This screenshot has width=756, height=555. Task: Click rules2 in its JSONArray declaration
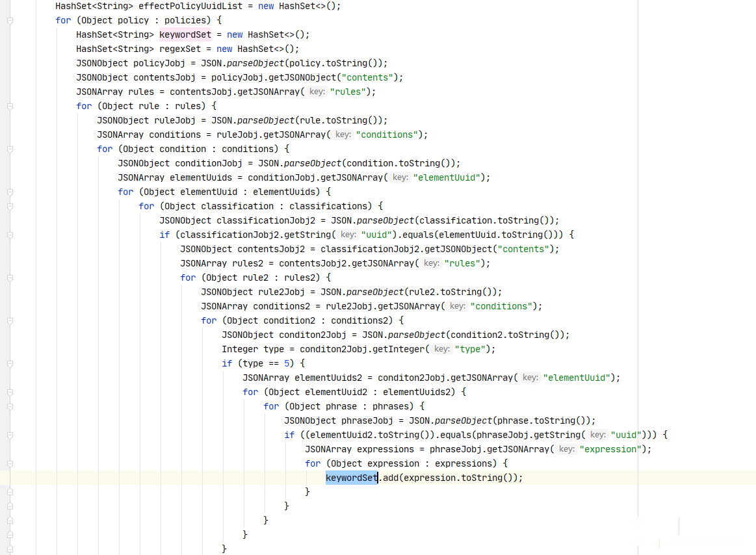click(248, 263)
